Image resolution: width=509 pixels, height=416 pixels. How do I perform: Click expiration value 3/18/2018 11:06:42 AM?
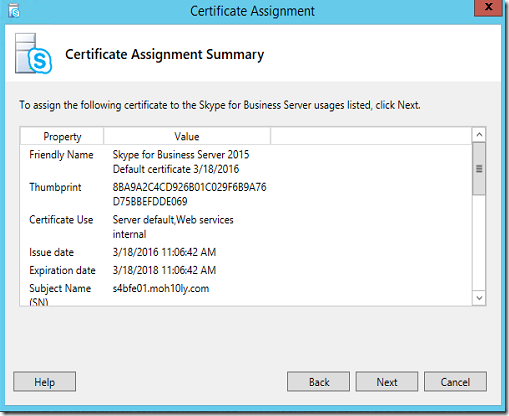click(x=164, y=270)
